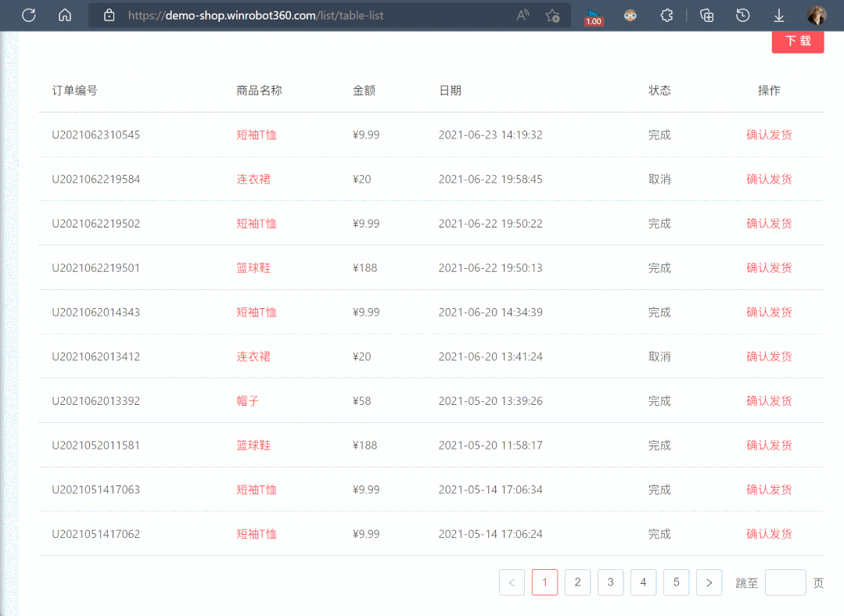Switch to page 3 in pagination
The width and height of the screenshot is (844, 616).
[x=610, y=582]
